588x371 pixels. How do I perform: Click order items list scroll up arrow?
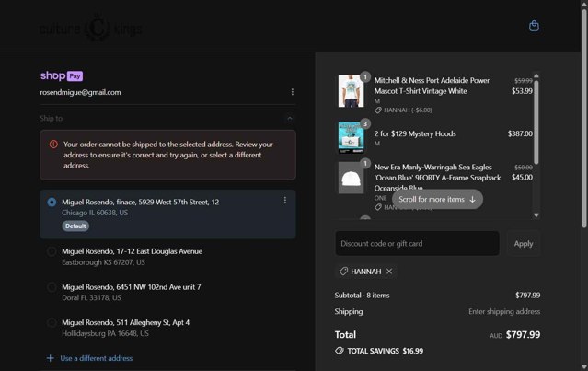(536, 75)
